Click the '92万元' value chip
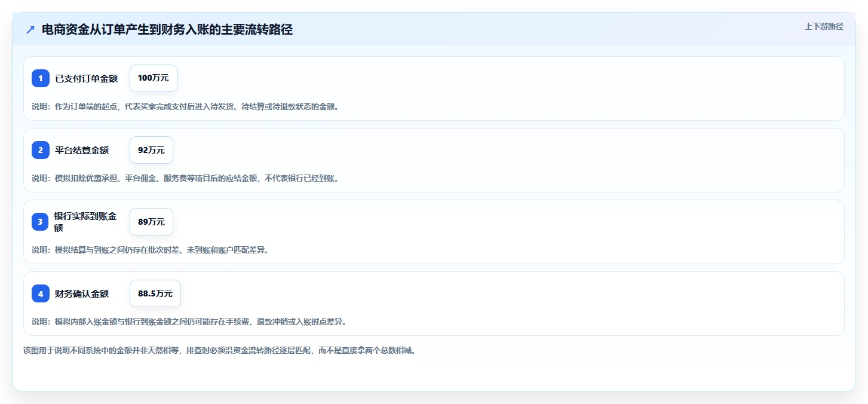The width and height of the screenshot is (868, 404). tap(151, 150)
